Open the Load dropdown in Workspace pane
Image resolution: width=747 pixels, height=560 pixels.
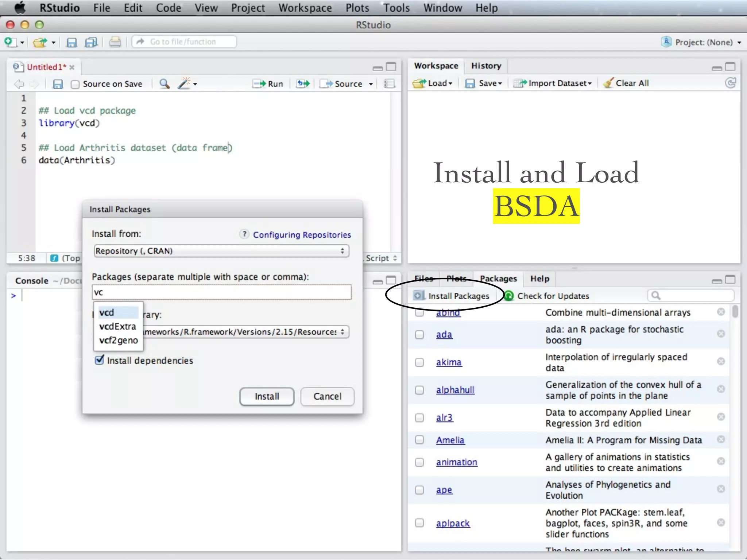(x=433, y=83)
